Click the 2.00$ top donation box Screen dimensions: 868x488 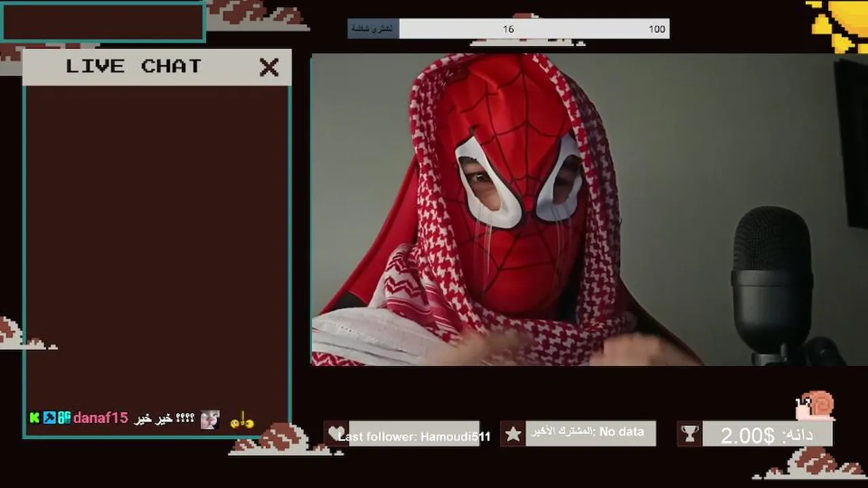[768, 434]
